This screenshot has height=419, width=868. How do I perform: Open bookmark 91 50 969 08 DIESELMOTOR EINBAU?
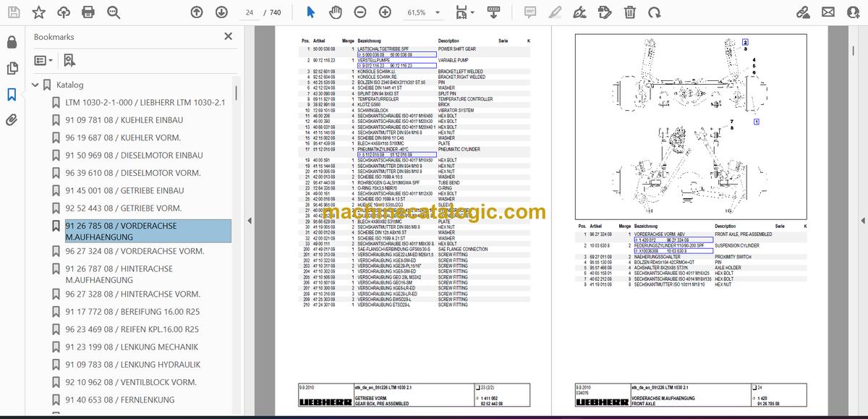pos(134,155)
